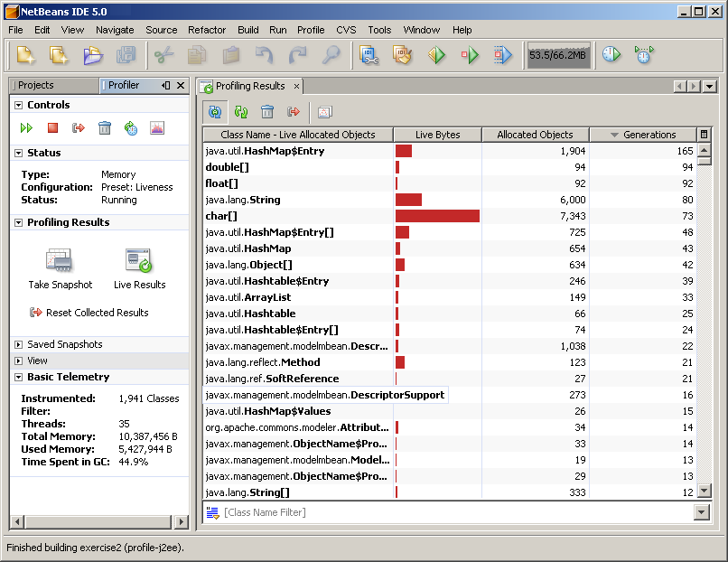Screen dimensions: 728x562
Task: Sort by the Allocated Objects column header
Action: pyautogui.click(x=536, y=135)
